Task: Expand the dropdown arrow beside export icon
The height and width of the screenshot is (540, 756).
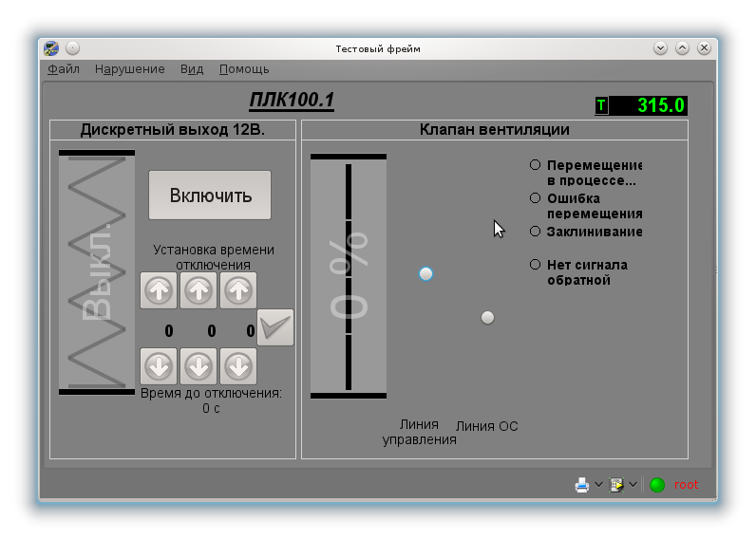Action: click(633, 485)
